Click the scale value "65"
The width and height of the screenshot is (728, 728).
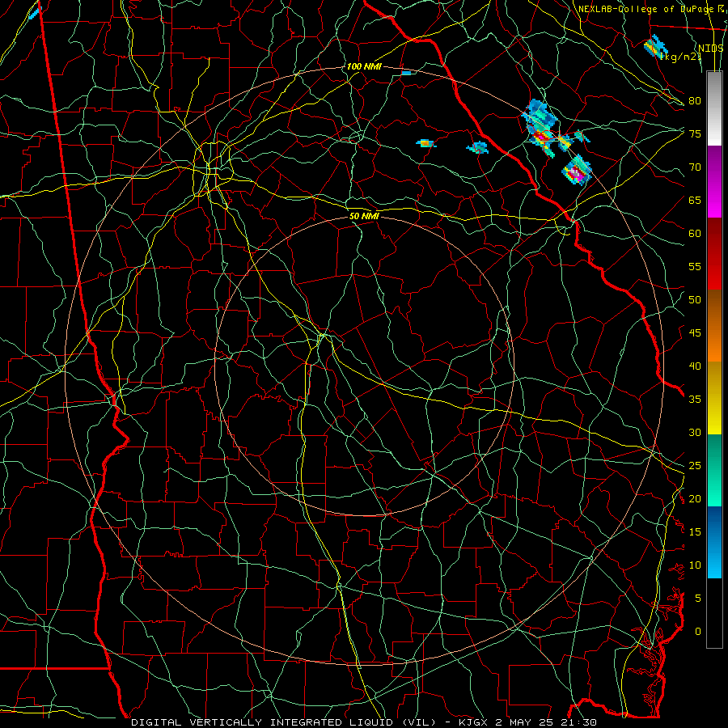point(695,200)
